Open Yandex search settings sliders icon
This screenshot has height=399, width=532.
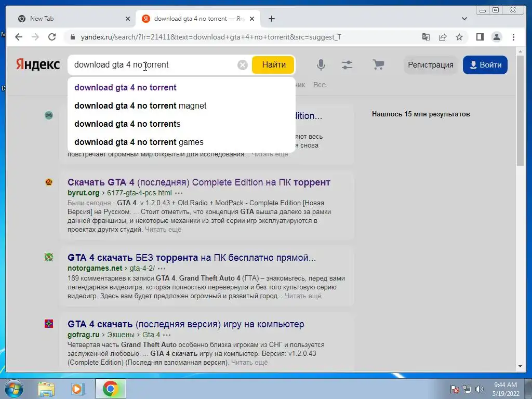pos(347,64)
